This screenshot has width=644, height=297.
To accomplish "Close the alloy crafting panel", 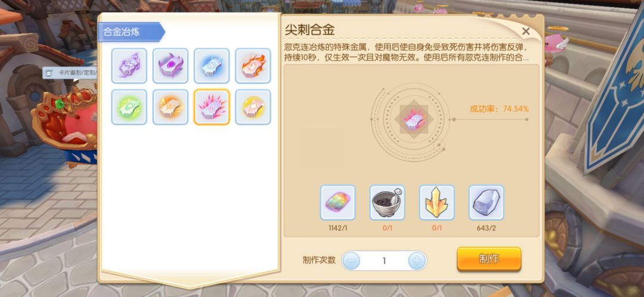I will pos(526,31).
